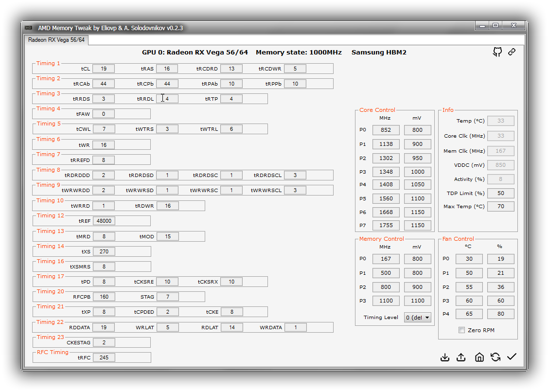Click the tREF field showing 48000

[104, 221]
